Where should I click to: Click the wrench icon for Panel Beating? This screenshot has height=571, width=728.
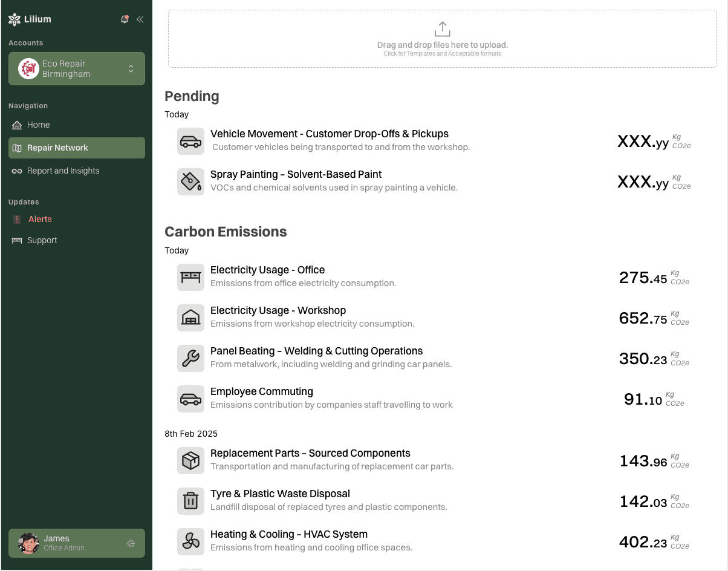(190, 358)
